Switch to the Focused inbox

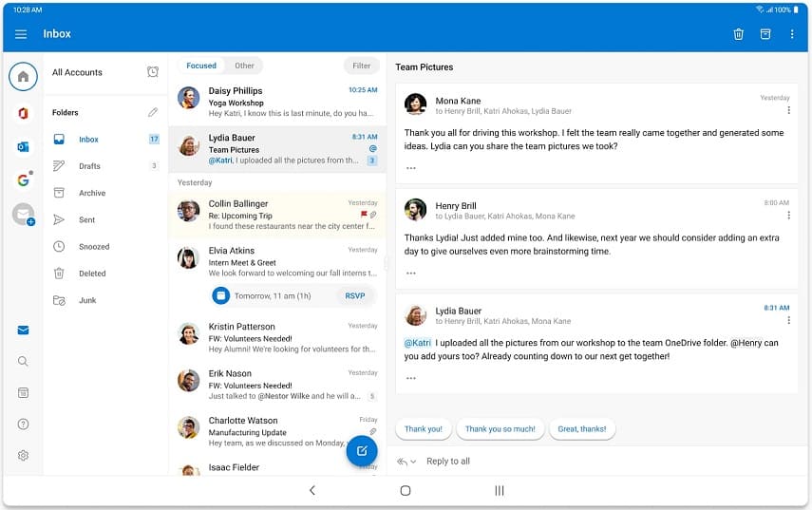[201, 66]
